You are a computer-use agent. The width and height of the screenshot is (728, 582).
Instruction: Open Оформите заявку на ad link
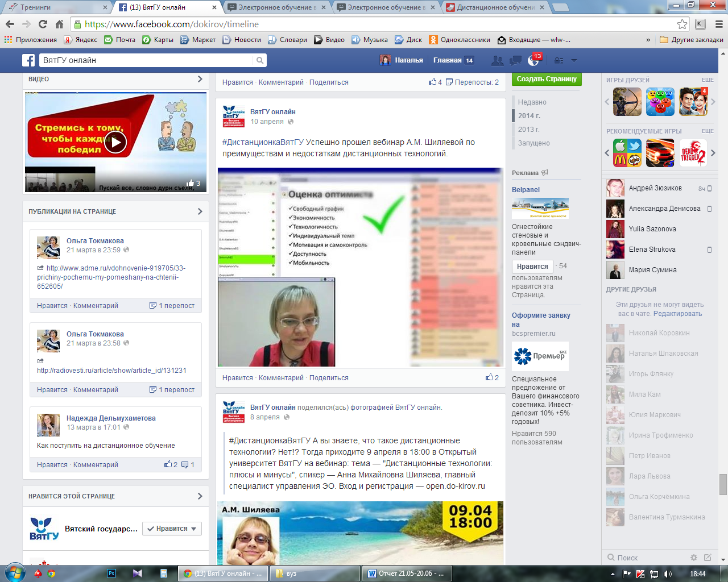[x=541, y=319]
